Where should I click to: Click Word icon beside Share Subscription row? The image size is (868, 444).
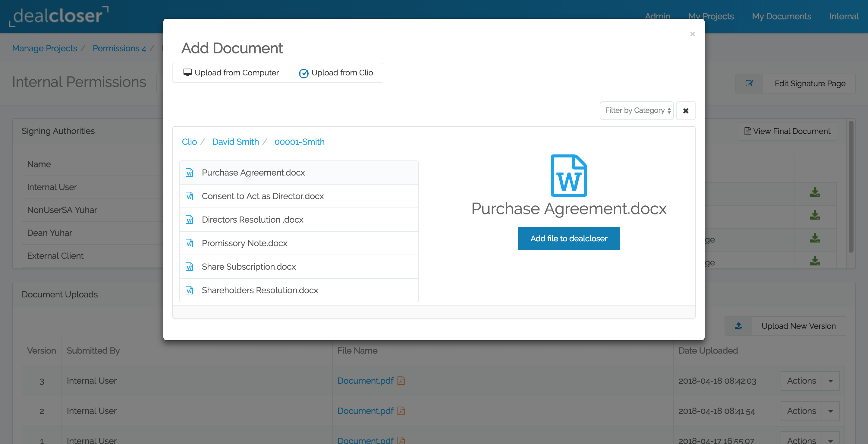click(x=189, y=267)
